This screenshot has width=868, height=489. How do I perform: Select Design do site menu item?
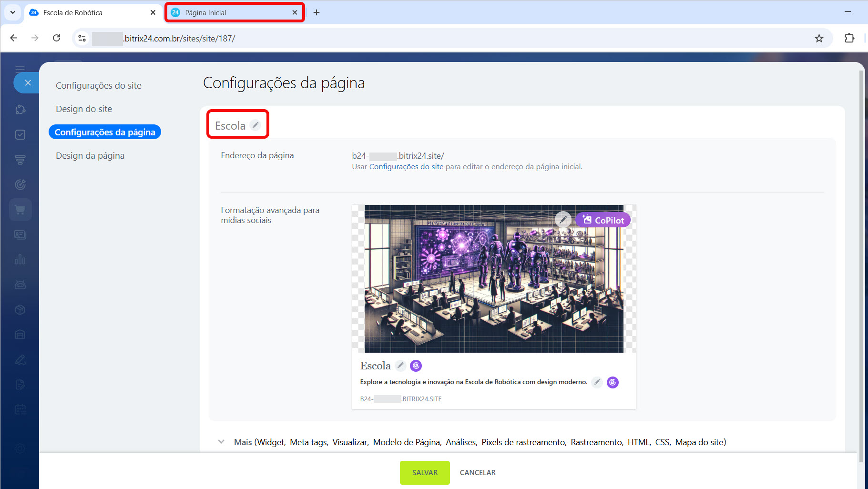[84, 109]
